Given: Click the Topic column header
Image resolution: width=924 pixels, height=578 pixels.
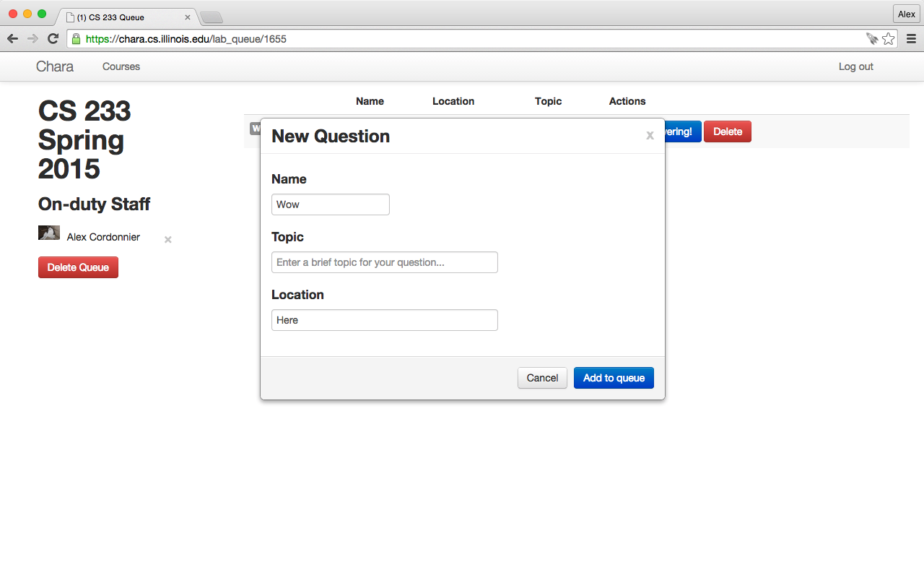Looking at the screenshot, I should click(x=548, y=101).
